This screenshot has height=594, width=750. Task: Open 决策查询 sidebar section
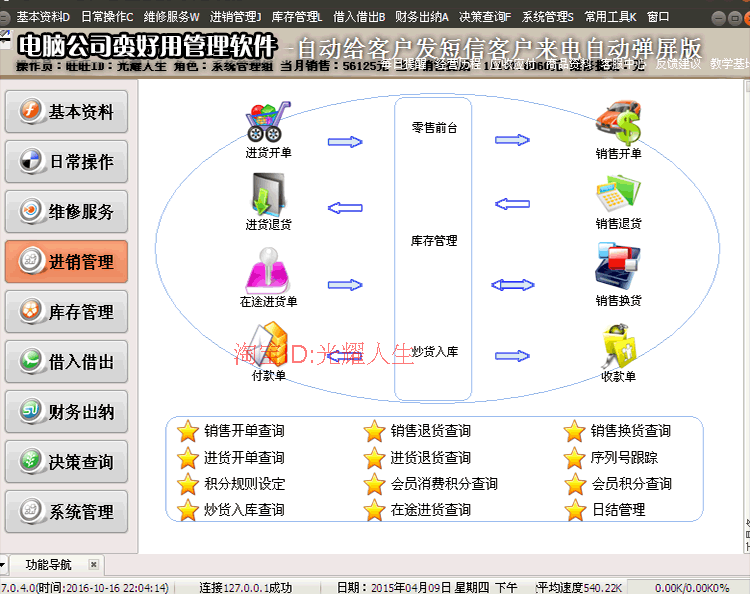(x=66, y=462)
